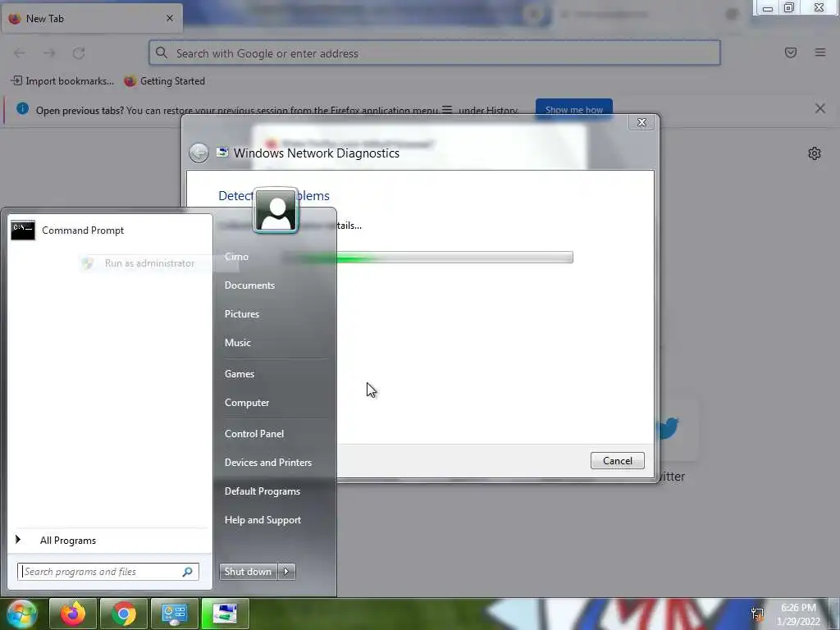Image resolution: width=840 pixels, height=630 pixels.
Task: Cancel the Windows Network Diagnostics
Action: coord(617,461)
